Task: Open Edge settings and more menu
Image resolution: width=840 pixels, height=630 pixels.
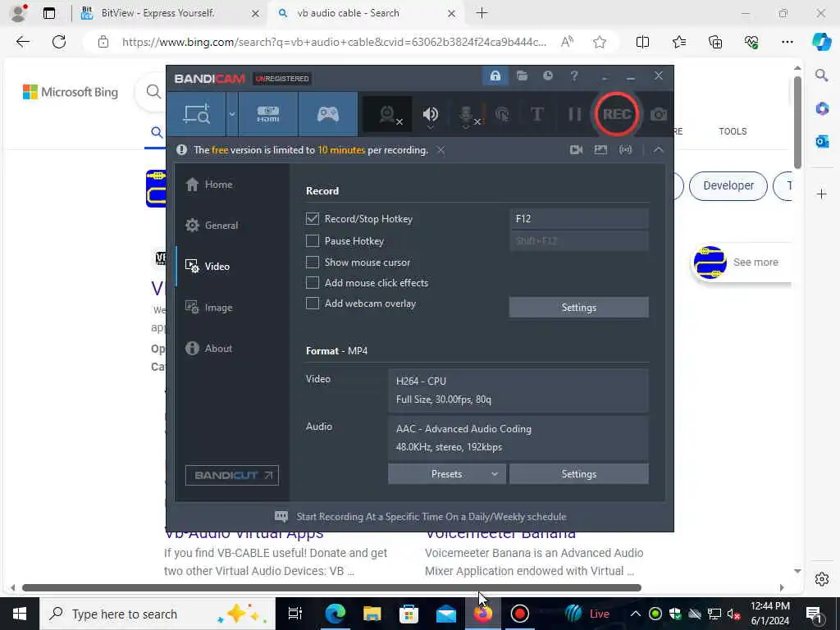Action: [x=787, y=42]
